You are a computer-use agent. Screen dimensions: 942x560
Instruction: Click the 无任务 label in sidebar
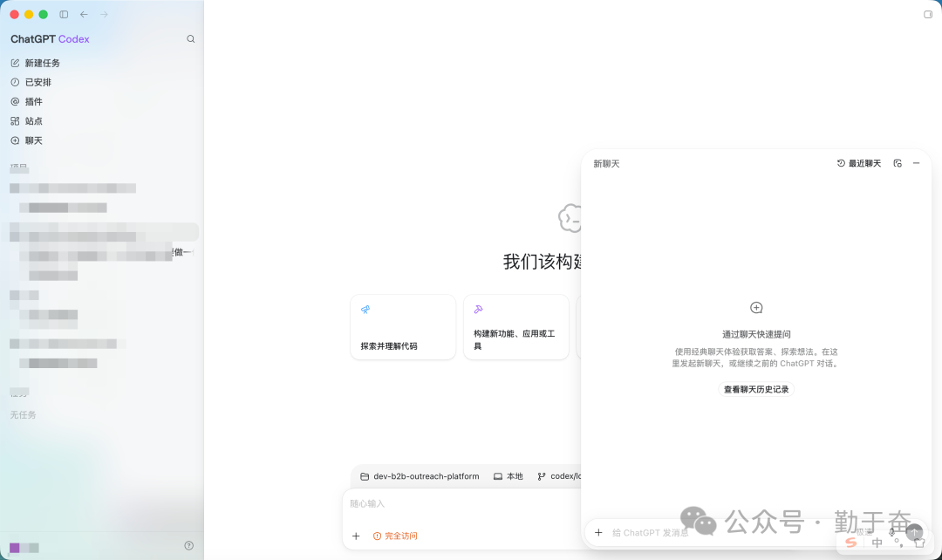coord(23,414)
